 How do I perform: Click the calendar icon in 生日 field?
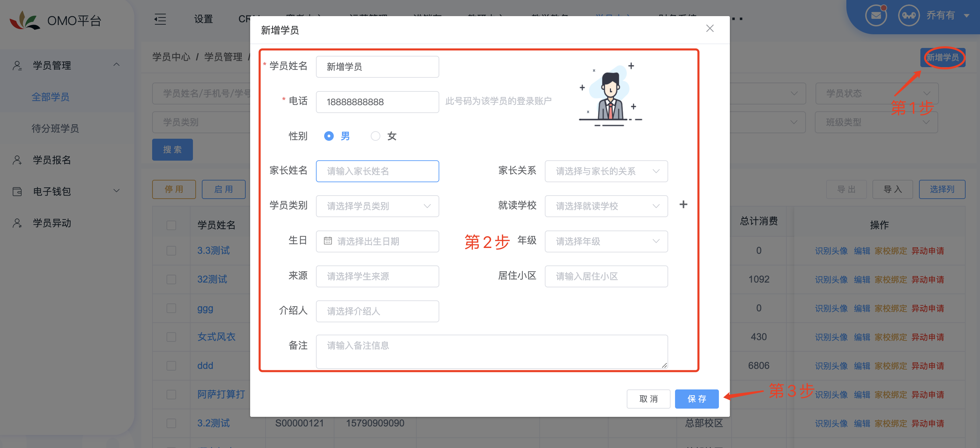point(328,241)
